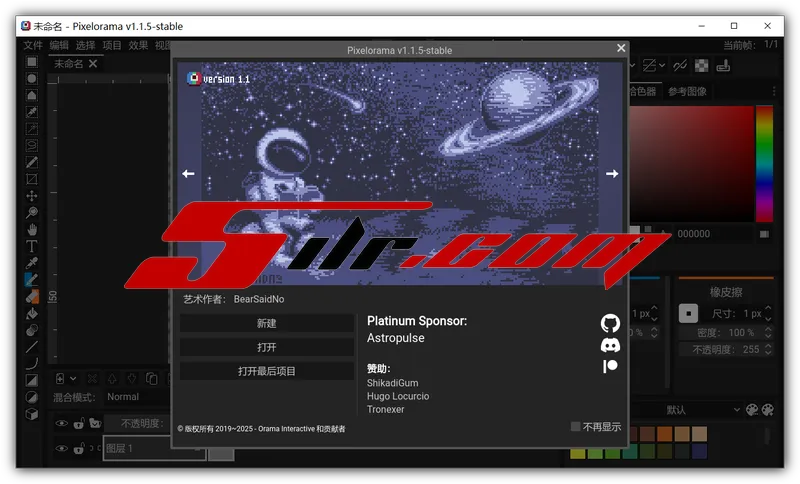The image size is (800, 484).
Task: Click the add new layer icon
Action: (x=60, y=378)
